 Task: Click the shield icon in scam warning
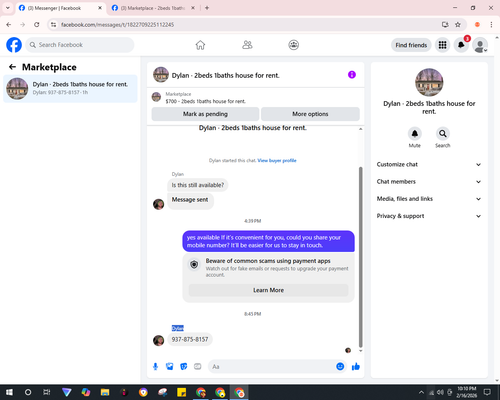pyautogui.click(x=194, y=265)
